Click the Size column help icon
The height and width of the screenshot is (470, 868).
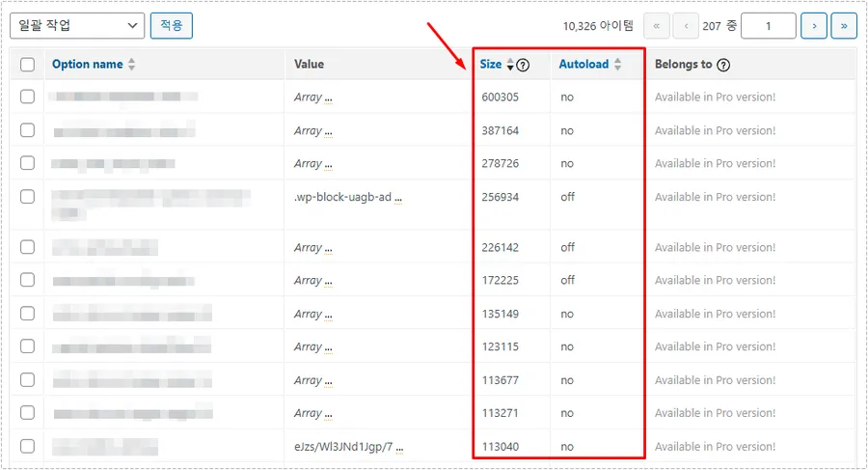tap(523, 65)
